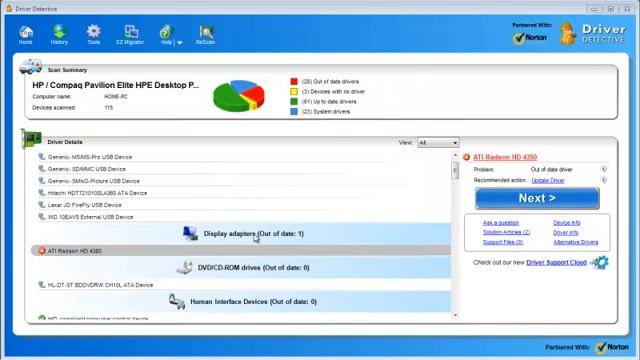Click the green Up to date drivers swatch
Viewport: 640px width, 360px height.
click(x=294, y=102)
